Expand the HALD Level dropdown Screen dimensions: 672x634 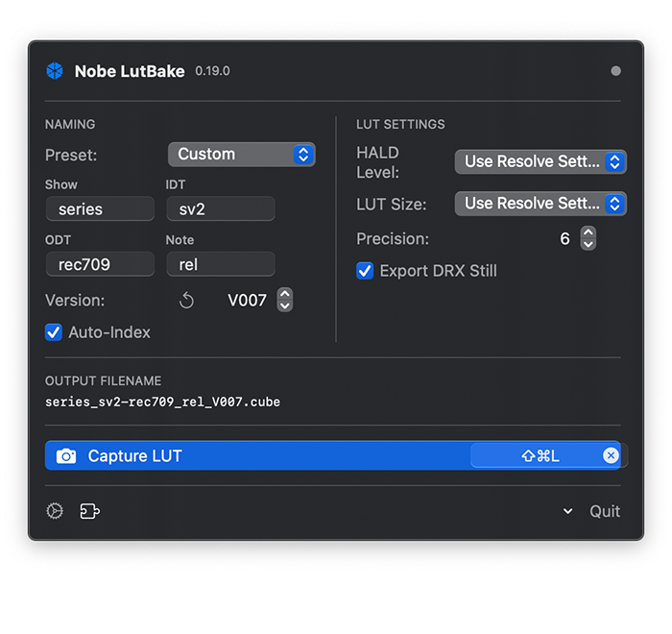540,161
